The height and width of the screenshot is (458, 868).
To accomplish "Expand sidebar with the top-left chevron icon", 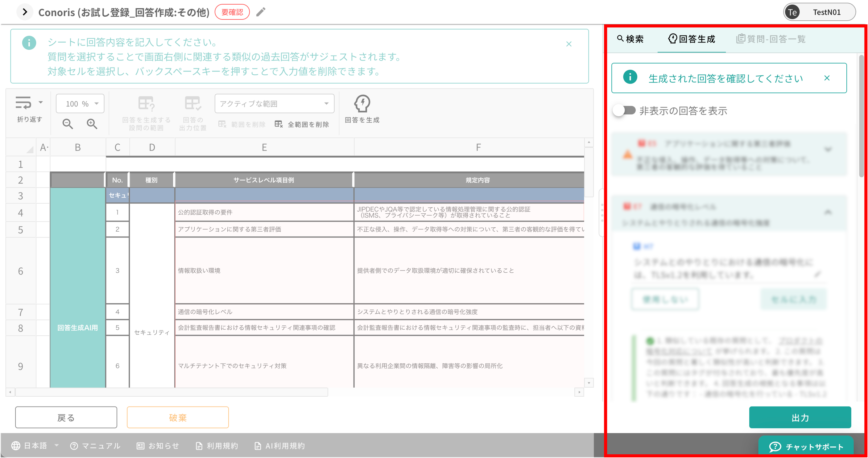I will click(x=25, y=12).
